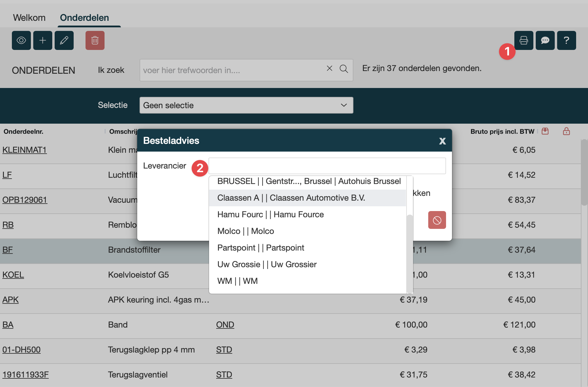Click the plus add part button

pyautogui.click(x=43, y=40)
